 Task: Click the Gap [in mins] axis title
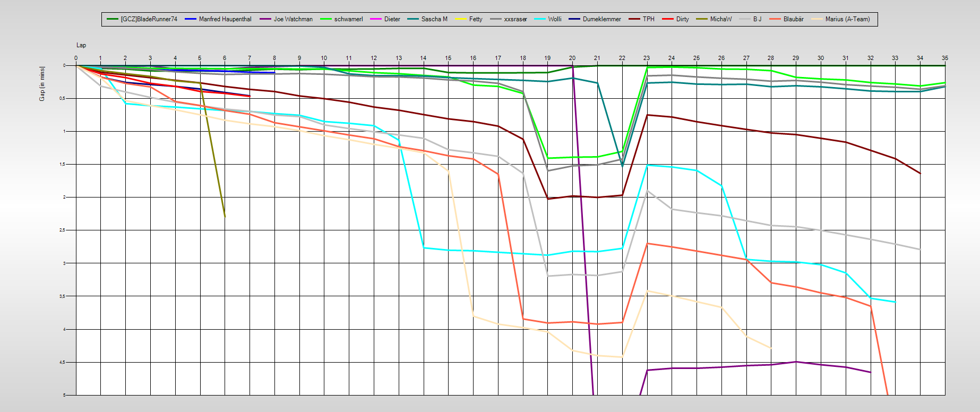coord(42,84)
